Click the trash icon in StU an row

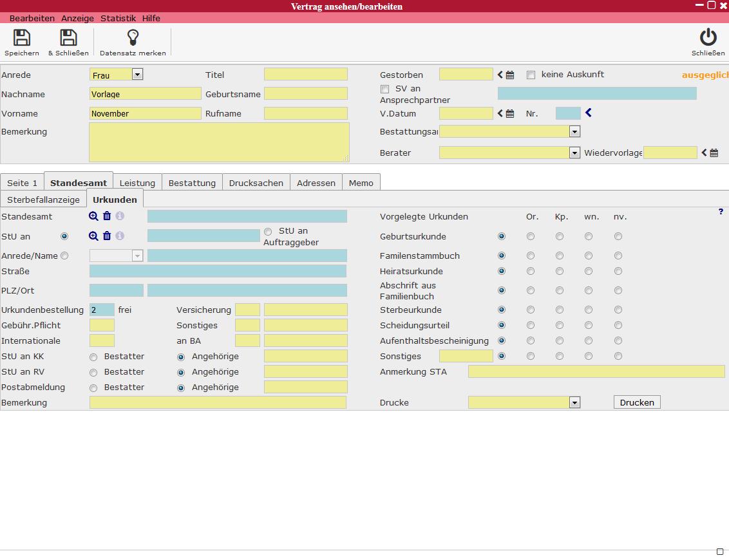107,236
